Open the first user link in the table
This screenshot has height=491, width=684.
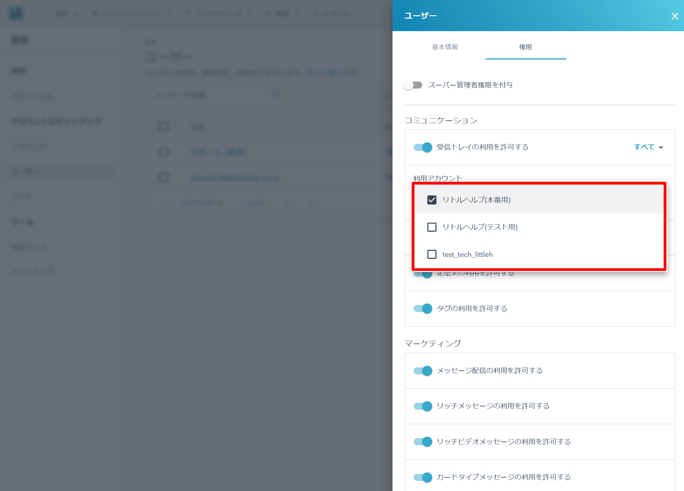tap(217, 152)
